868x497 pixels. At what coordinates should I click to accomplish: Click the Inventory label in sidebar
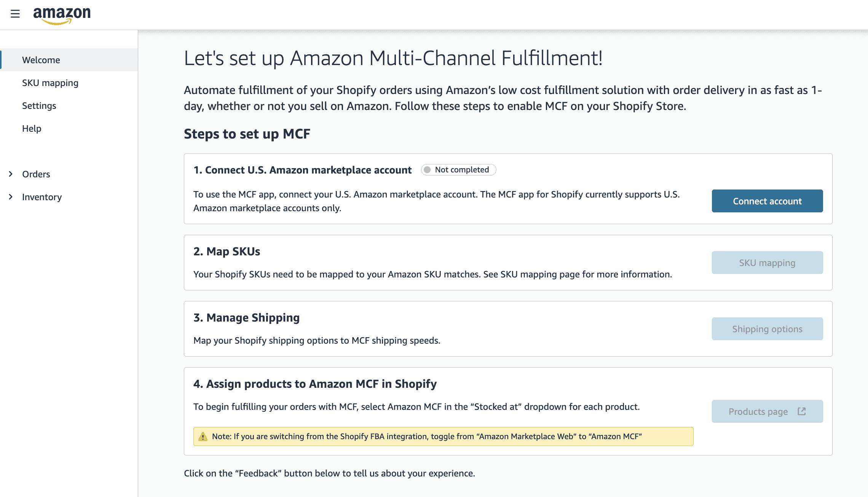[x=42, y=197]
